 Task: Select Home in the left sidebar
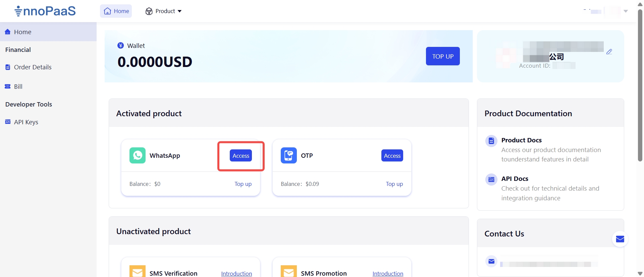pos(48,32)
